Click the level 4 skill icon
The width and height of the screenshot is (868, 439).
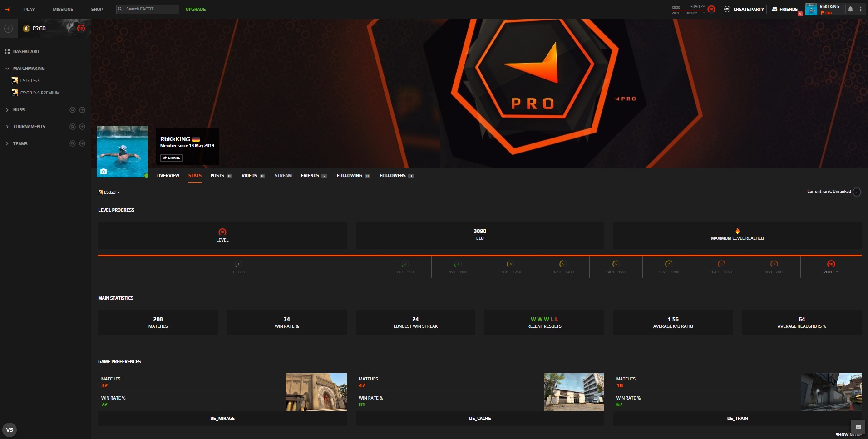[510, 264]
